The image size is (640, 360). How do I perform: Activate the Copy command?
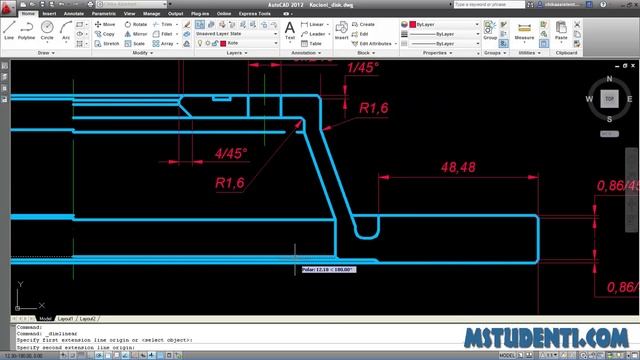click(x=105, y=34)
